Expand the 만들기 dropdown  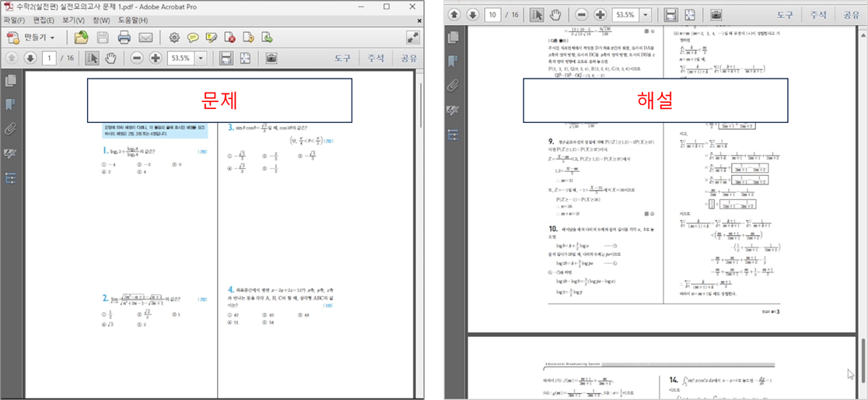[39, 37]
